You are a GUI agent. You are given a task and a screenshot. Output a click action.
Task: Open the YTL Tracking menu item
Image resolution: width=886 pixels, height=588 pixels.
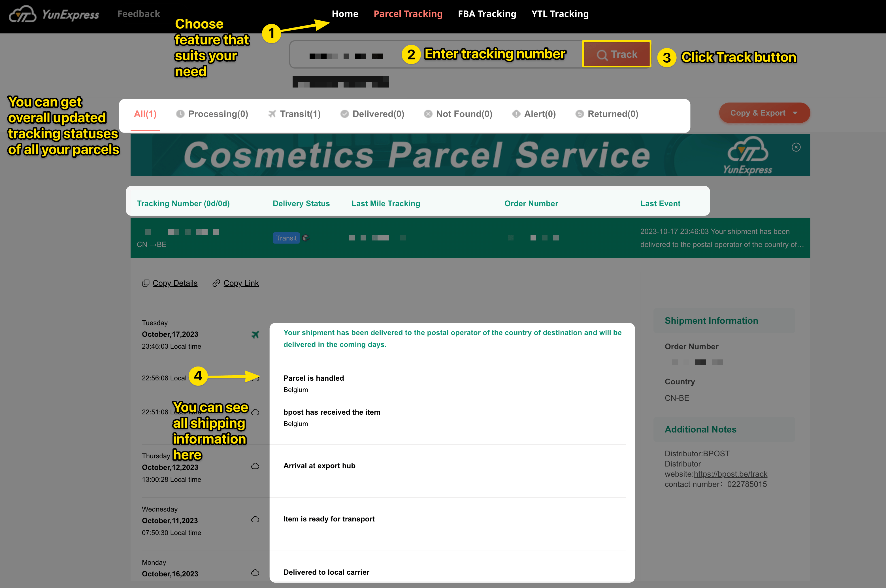click(x=560, y=14)
